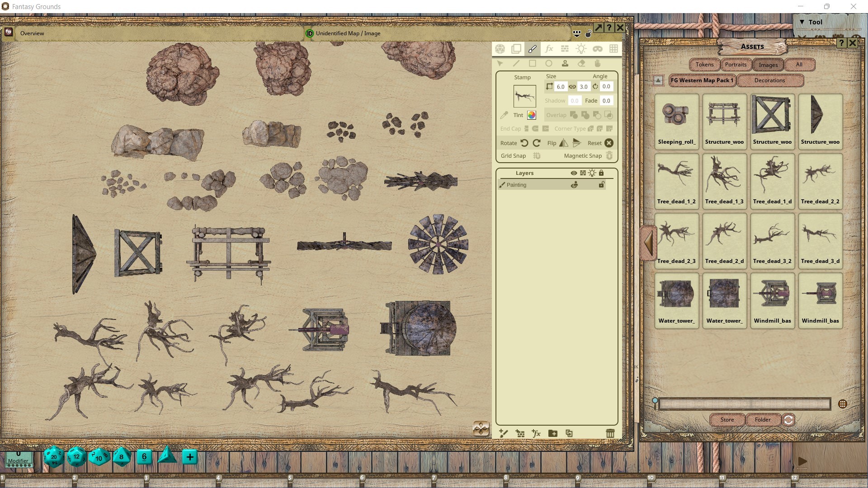Switch to the Tokens tab in Assets
Screen dimensions: 868x488
click(704, 65)
